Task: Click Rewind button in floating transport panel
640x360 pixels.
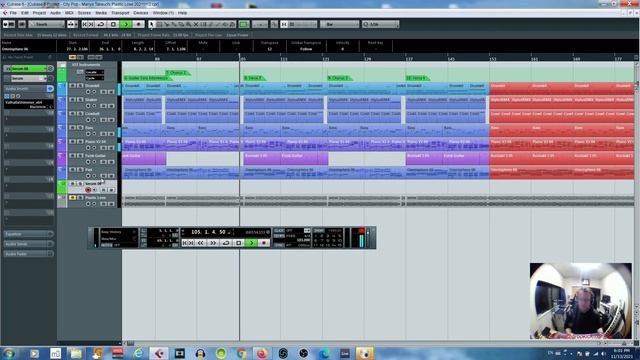Action: click(200, 243)
